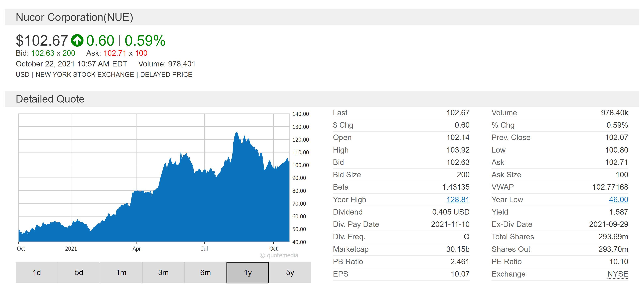
Task: Switch chart to 1m range
Action: (121, 272)
